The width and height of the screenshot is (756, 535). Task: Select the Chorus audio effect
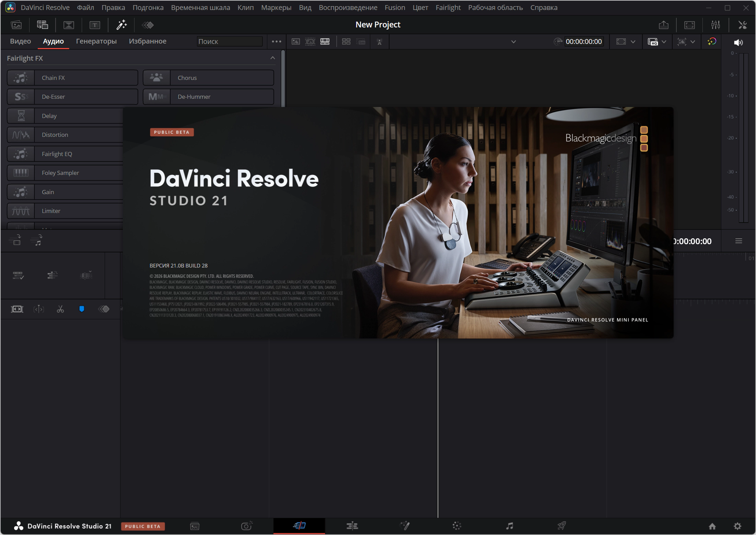(208, 78)
